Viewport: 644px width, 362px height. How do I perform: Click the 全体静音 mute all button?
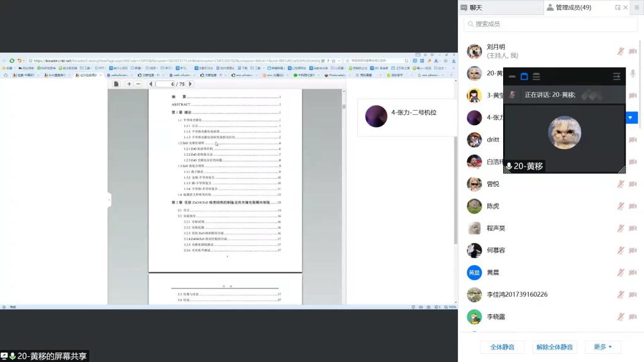[x=502, y=347]
